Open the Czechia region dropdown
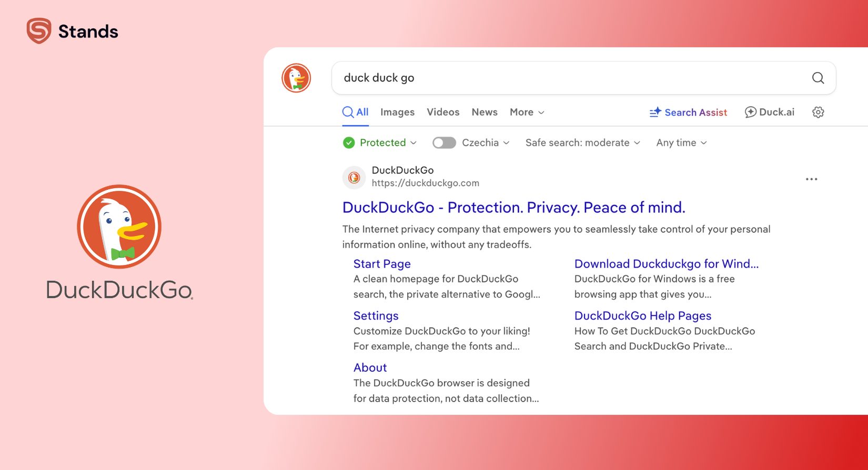This screenshot has width=868, height=470. tap(486, 142)
